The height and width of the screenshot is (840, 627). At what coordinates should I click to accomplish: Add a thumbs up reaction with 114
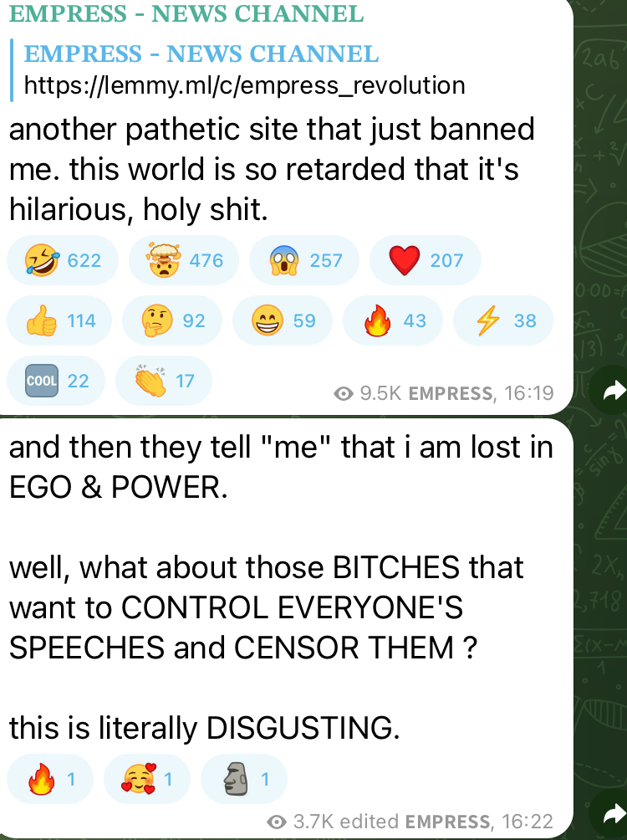tap(59, 320)
